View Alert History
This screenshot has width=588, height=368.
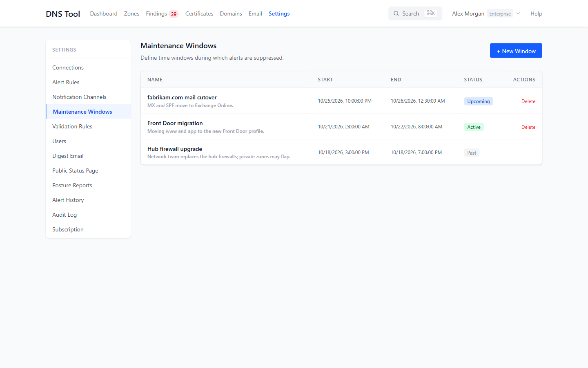(x=88, y=200)
